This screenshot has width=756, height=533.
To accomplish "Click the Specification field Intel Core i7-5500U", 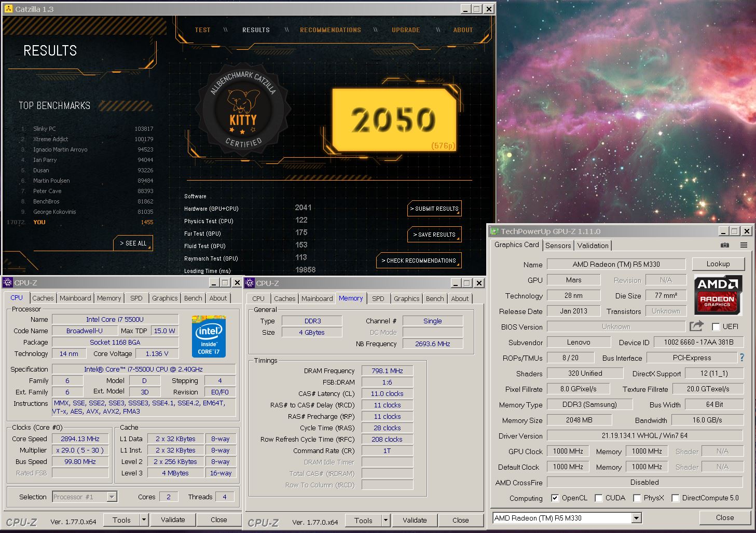I will click(x=144, y=369).
